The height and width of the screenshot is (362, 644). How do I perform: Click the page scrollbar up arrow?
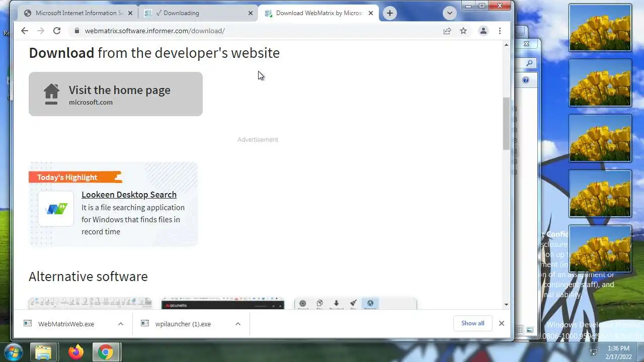coord(506,45)
